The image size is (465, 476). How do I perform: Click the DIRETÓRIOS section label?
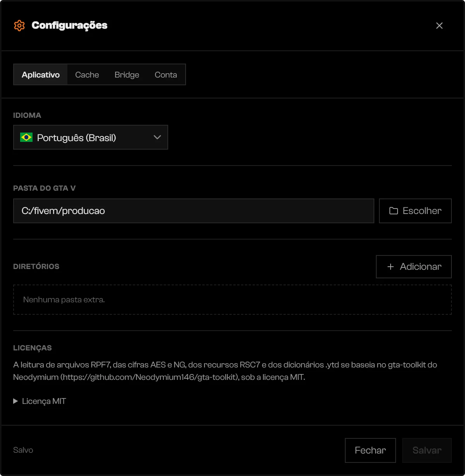pos(36,267)
